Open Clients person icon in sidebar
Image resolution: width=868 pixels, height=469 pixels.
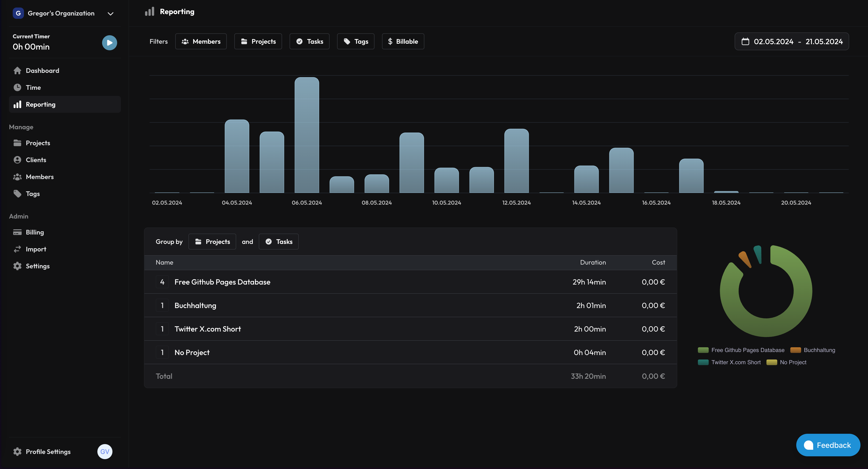(17, 160)
